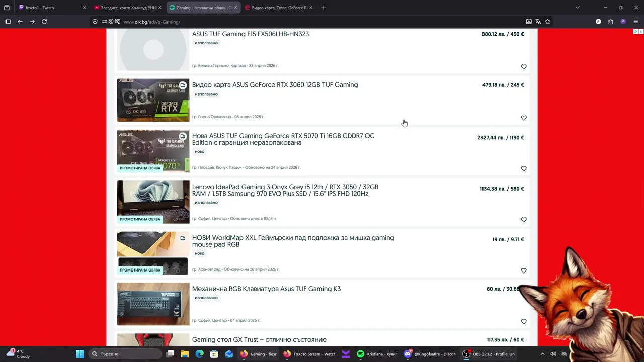Reload the OLX page
Screen dimensions: 644x362
click(44, 22)
